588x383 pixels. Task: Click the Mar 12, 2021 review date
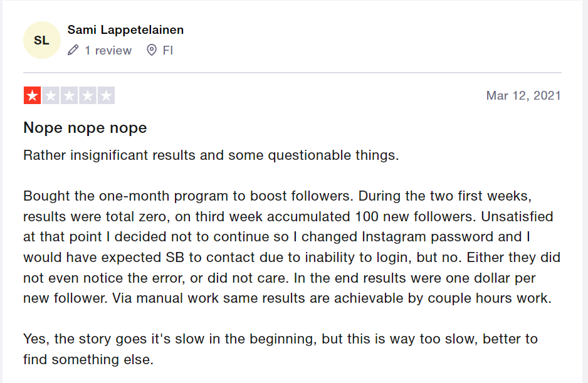pos(523,96)
